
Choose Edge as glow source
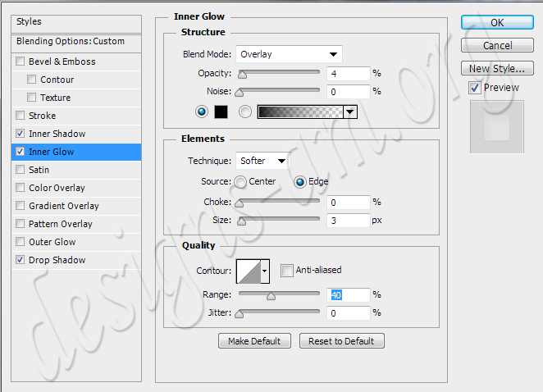pos(300,182)
